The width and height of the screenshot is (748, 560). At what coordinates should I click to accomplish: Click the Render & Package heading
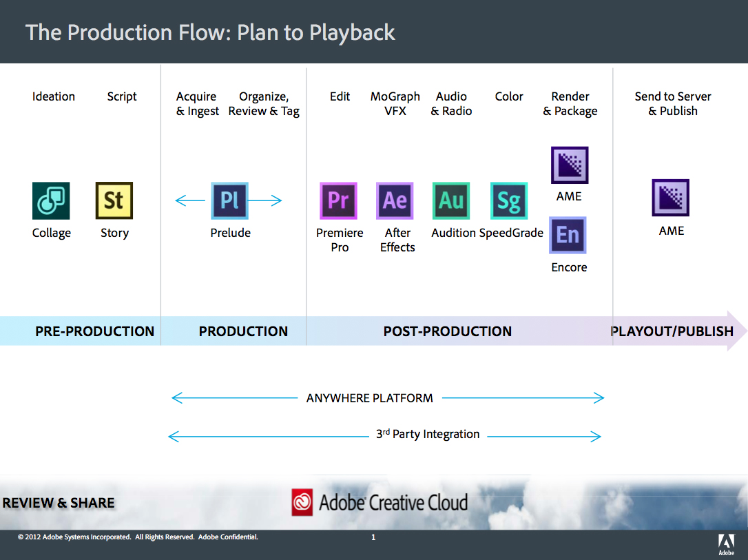coord(570,104)
